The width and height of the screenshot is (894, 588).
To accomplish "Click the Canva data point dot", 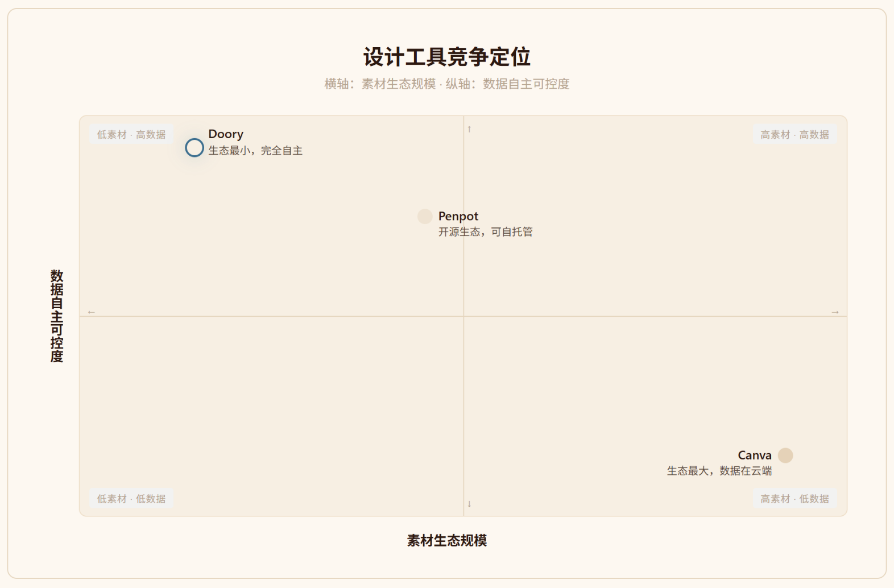I will tap(785, 456).
